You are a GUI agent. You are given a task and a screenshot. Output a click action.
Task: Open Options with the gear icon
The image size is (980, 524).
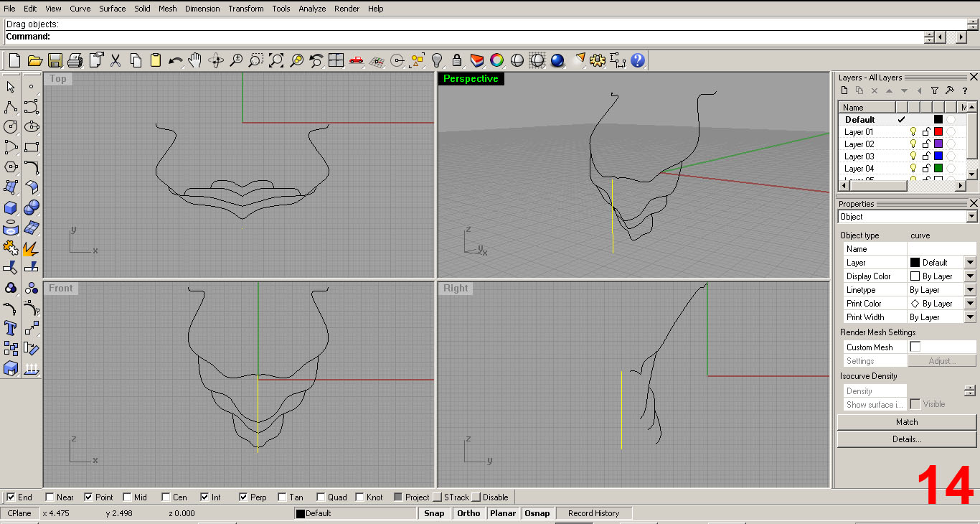pos(598,60)
